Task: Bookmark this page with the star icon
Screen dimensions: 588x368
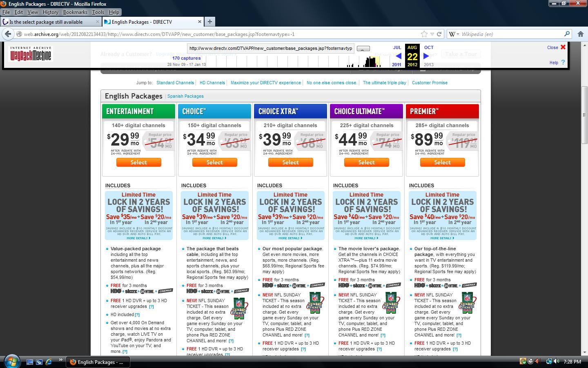Action: point(424,34)
